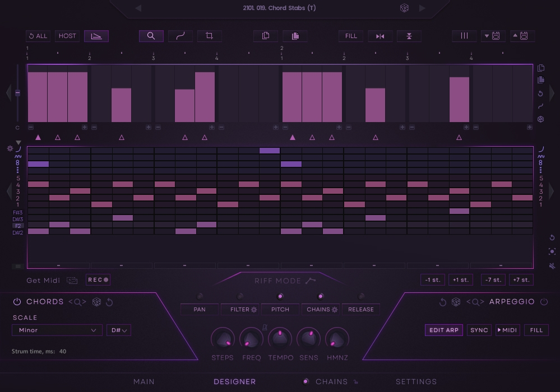
Task: Toggle the Chords power button
Action: (17, 302)
